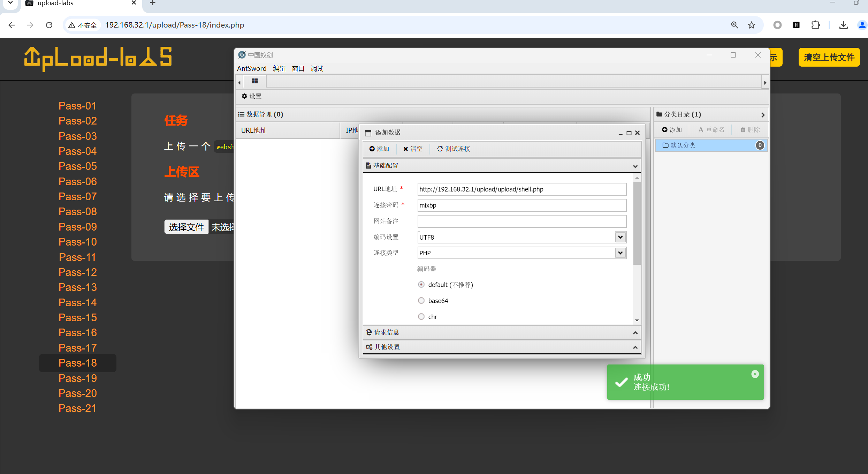Open the browser downloads icon
Screen dimensions: 868x474
(843, 25)
